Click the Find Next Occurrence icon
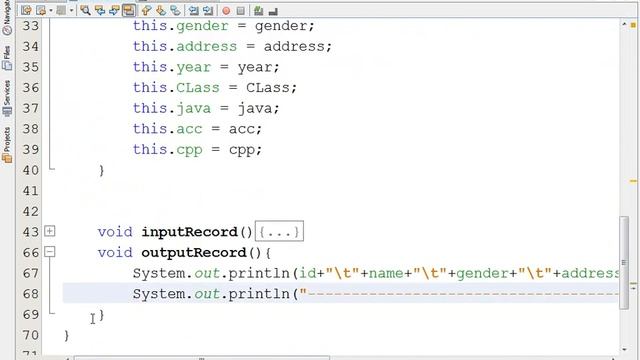Screen dimensions: 640x360 point(114,10)
